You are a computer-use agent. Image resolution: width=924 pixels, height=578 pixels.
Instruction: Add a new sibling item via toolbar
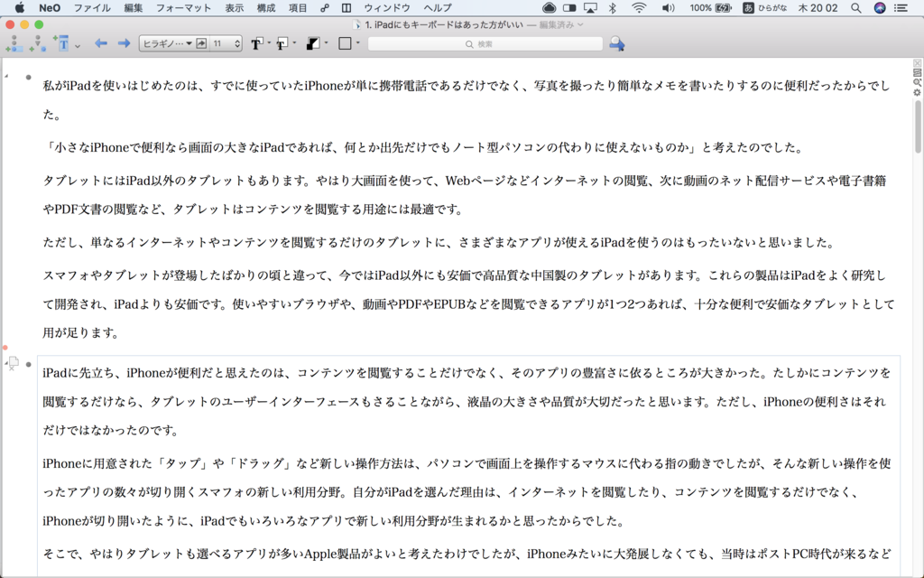14,43
